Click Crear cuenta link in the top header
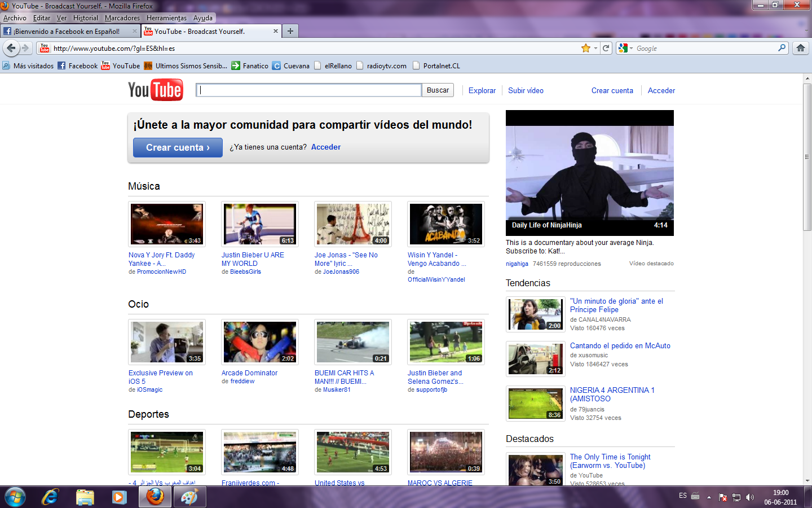Image resolution: width=812 pixels, height=508 pixels. [612, 90]
